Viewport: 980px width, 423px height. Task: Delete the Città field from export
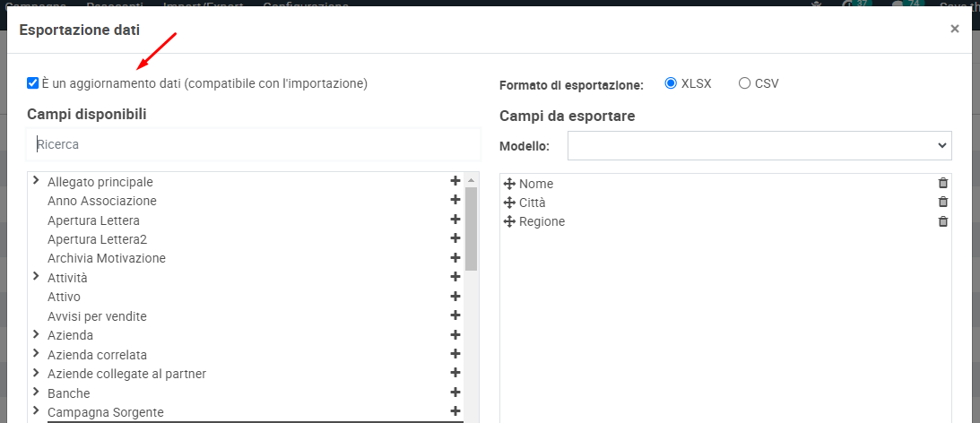[942, 203]
